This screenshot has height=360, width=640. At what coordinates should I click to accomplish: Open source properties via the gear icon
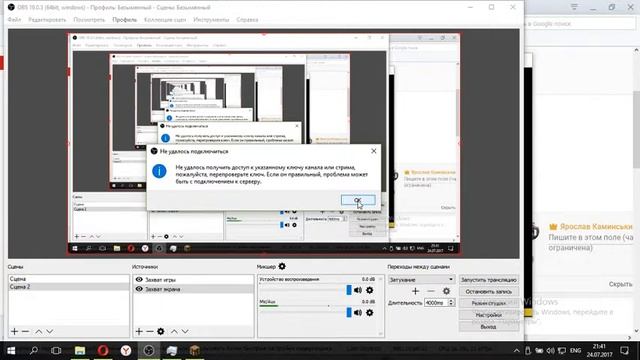tap(161, 331)
